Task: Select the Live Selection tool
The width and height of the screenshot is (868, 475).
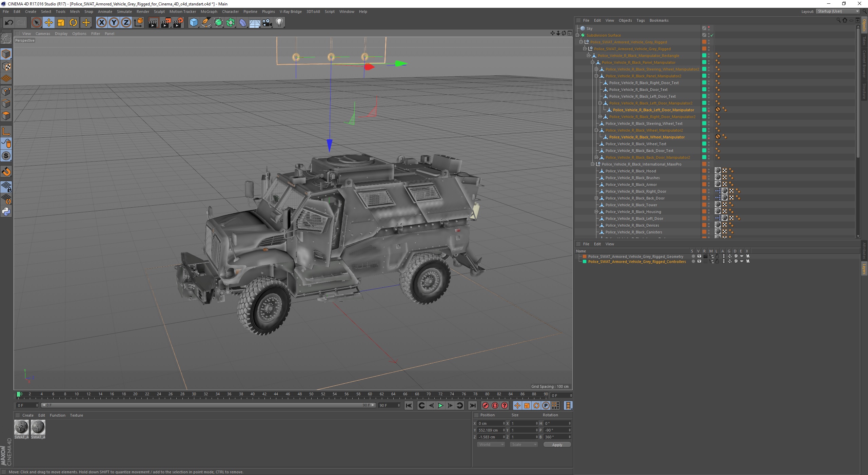Action: (x=36, y=23)
